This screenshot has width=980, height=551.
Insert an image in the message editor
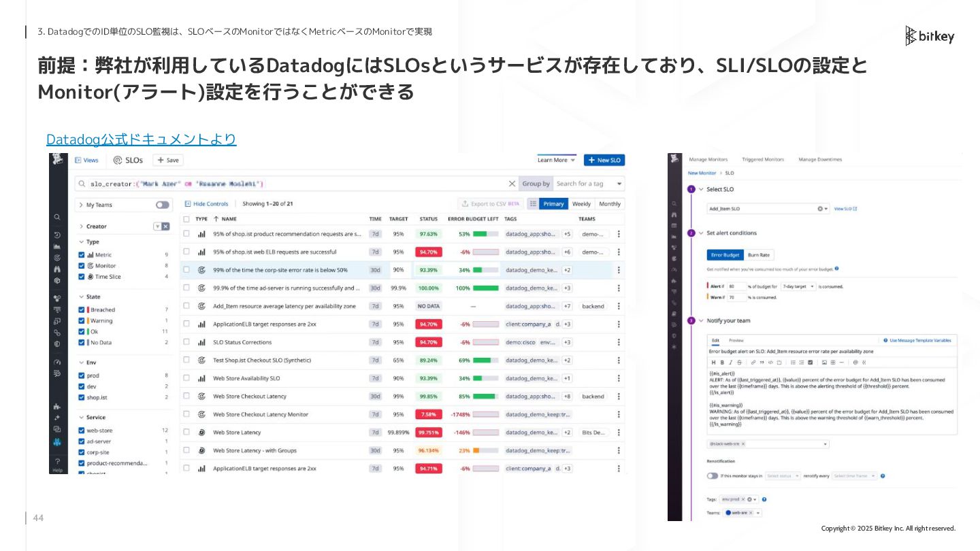pyautogui.click(x=824, y=363)
